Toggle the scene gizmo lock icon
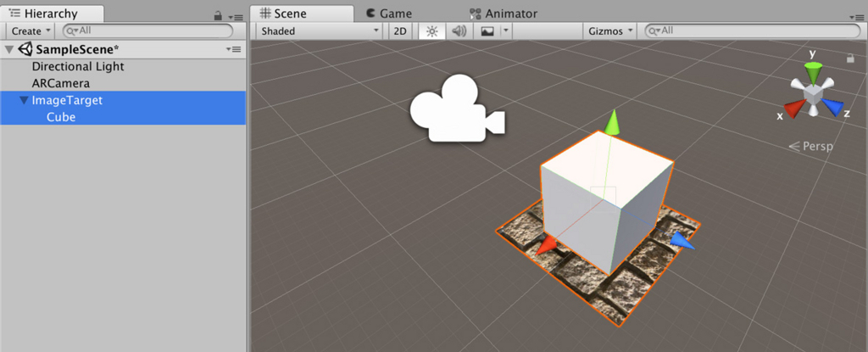This screenshot has width=868, height=352. [x=850, y=58]
